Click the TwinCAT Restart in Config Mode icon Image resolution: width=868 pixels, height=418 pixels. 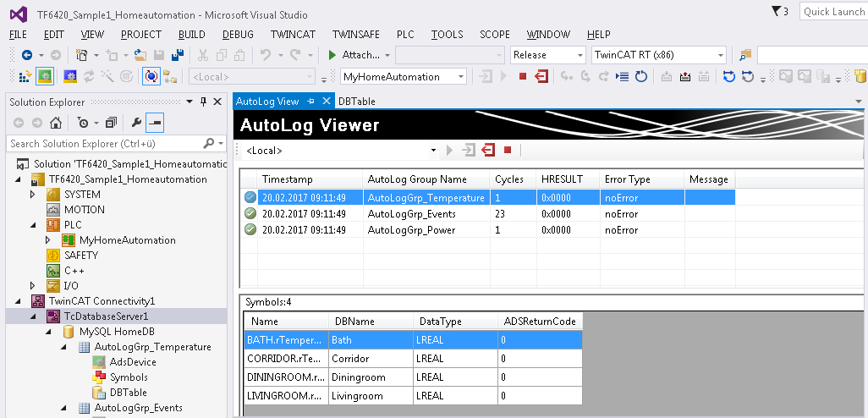(x=69, y=76)
